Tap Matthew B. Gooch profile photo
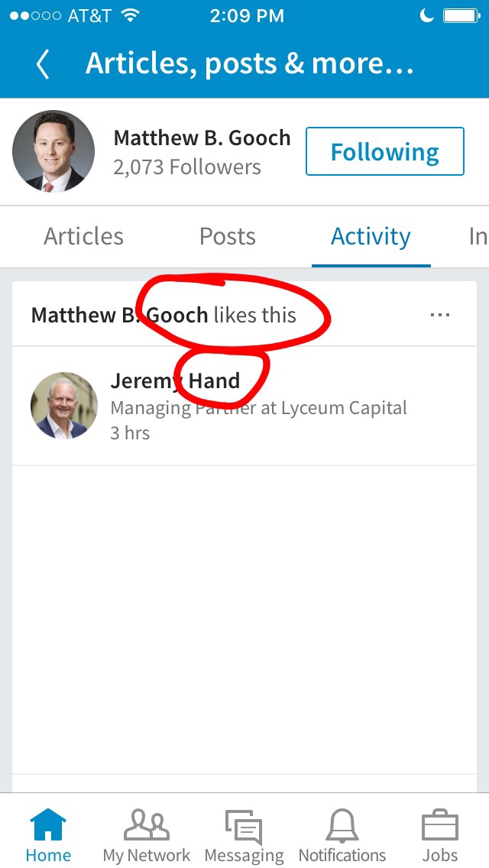This screenshot has height=868, width=489. tap(53, 151)
